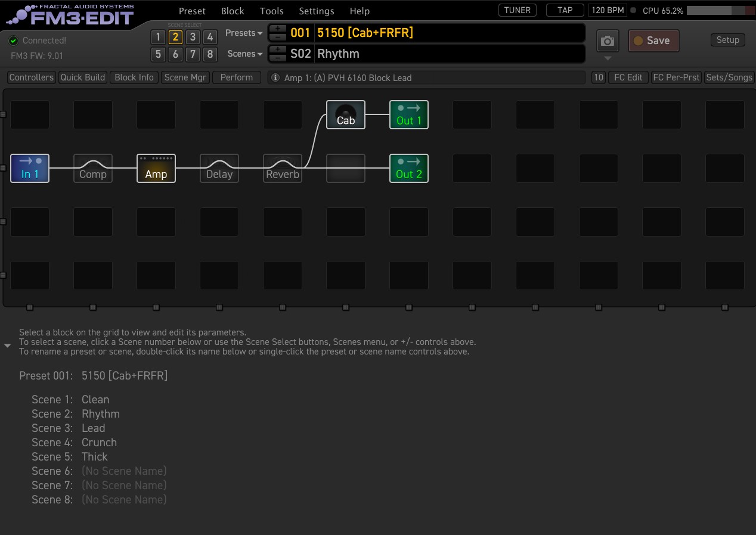Select the Delay block
The width and height of the screenshot is (756, 535).
coord(219,168)
